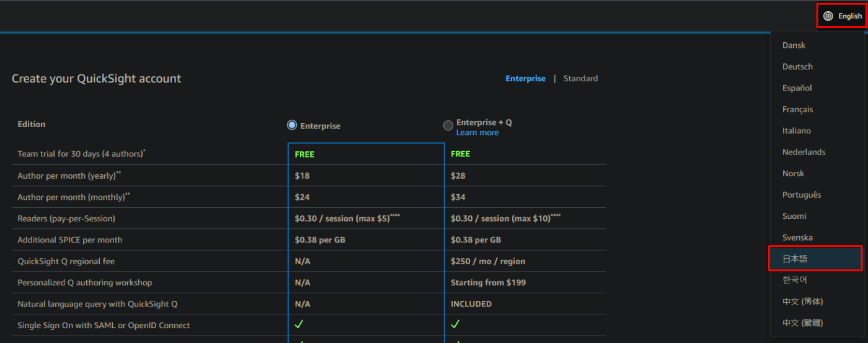Select the Enterprise edition radio button

pos(292,125)
